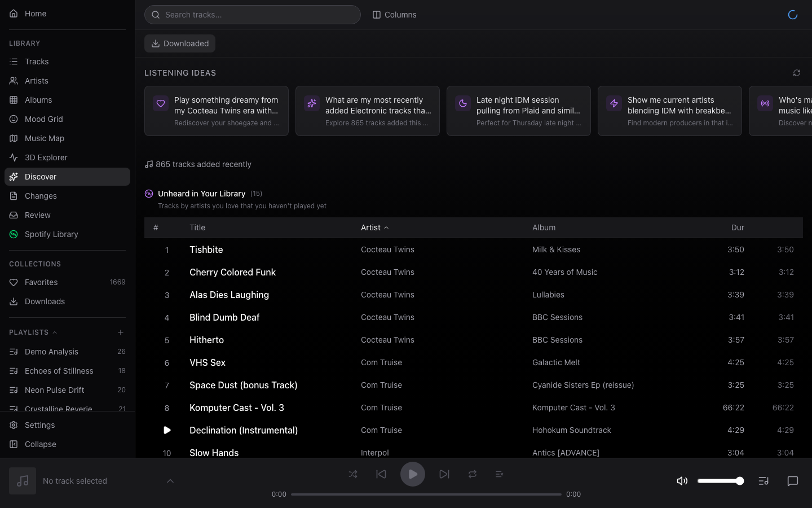This screenshot has width=812, height=508.
Task: Click the Search tracks field
Action: (253, 15)
